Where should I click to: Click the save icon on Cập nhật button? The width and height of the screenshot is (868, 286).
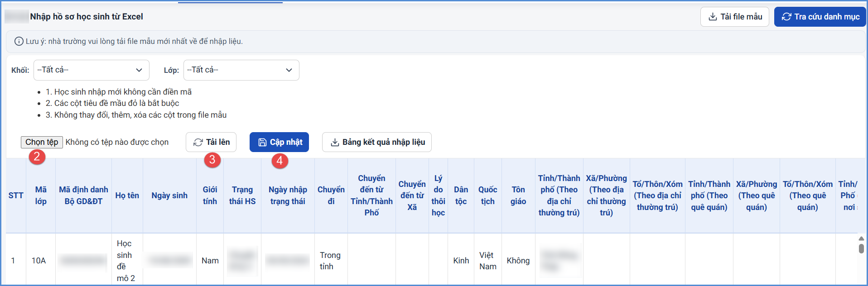[262, 142]
